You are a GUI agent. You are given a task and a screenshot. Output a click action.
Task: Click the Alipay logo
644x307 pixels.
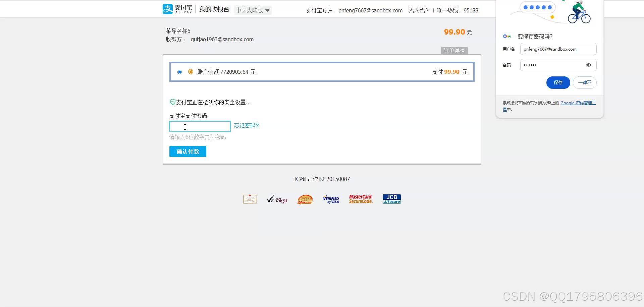tap(177, 9)
